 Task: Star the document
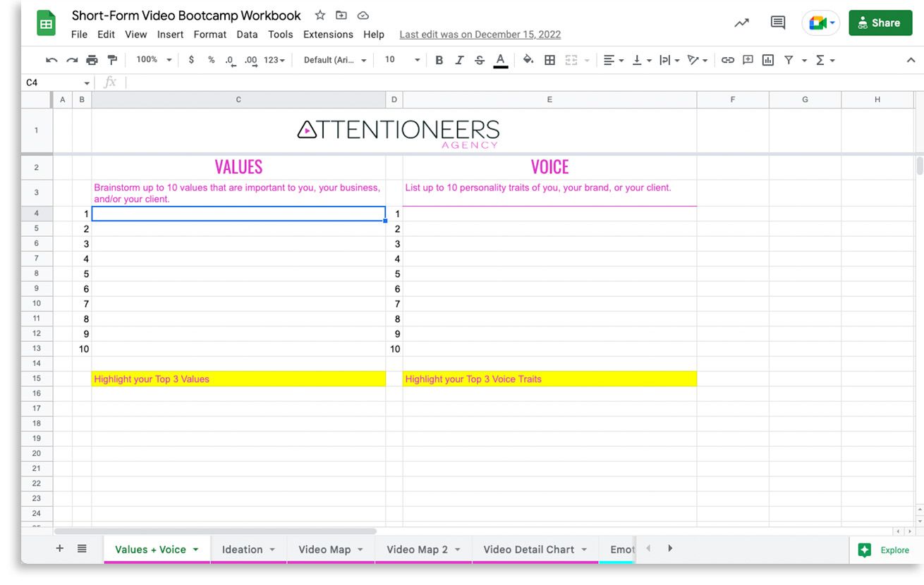[x=320, y=16]
